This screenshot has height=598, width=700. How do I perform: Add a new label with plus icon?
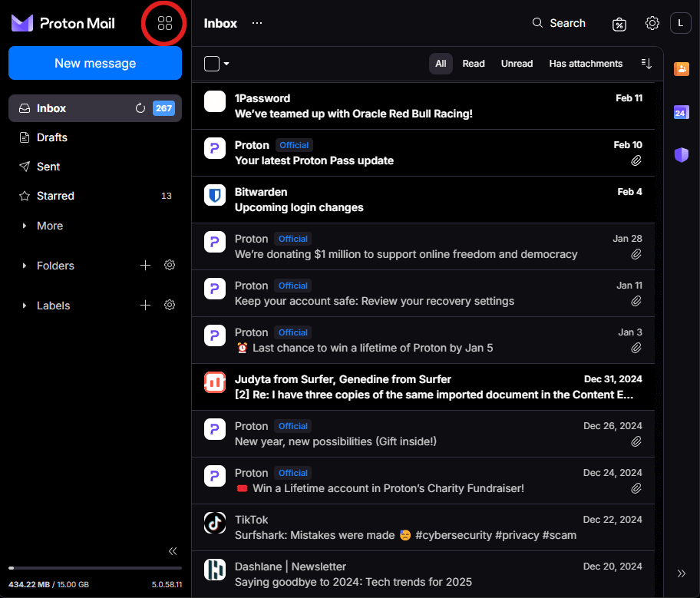tap(145, 306)
